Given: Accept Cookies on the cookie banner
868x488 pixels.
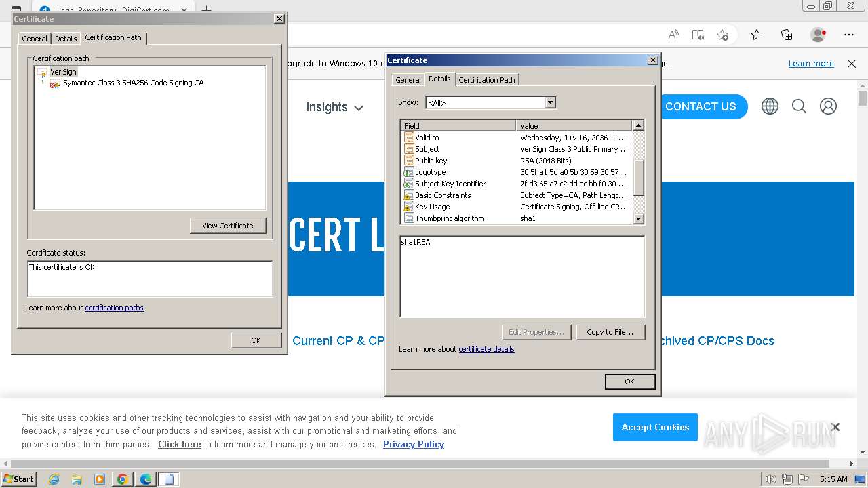Looking at the screenshot, I should (655, 427).
